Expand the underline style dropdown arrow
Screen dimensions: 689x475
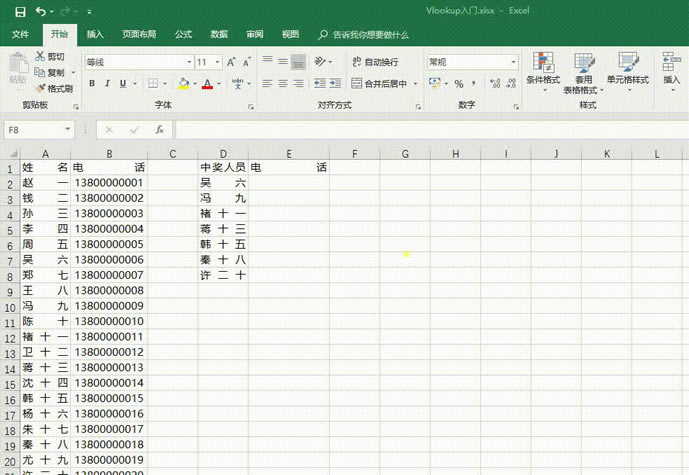135,83
